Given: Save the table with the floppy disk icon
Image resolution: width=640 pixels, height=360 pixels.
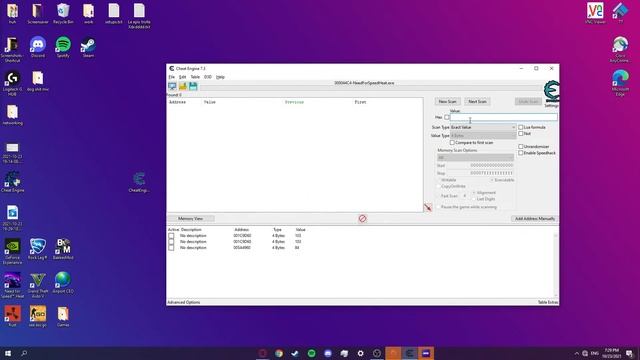Looking at the screenshot, I should pos(193,86).
